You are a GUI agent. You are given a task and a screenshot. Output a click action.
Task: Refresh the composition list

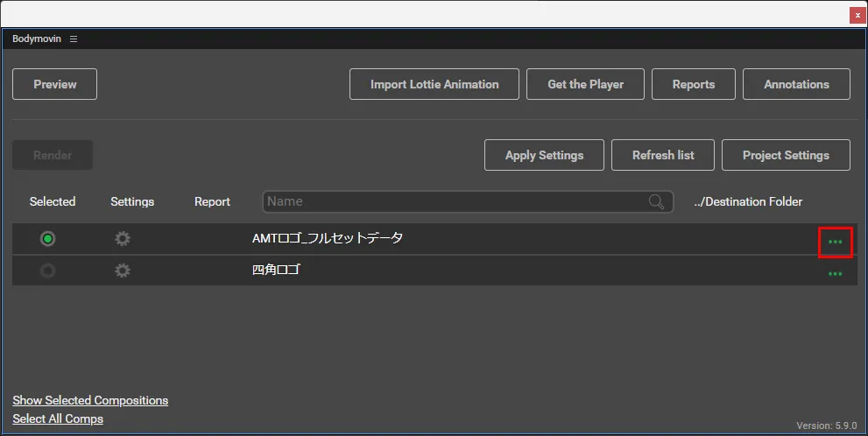click(x=663, y=155)
